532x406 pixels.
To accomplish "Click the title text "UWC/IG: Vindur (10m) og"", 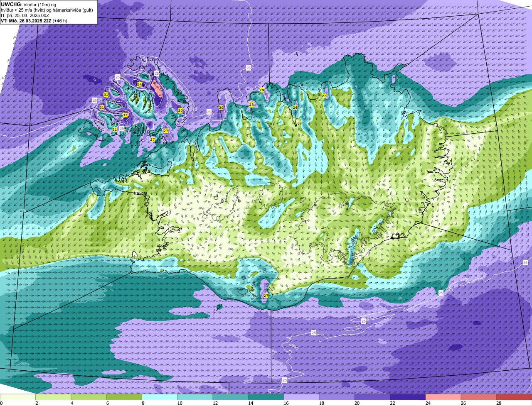I will (29, 4).
